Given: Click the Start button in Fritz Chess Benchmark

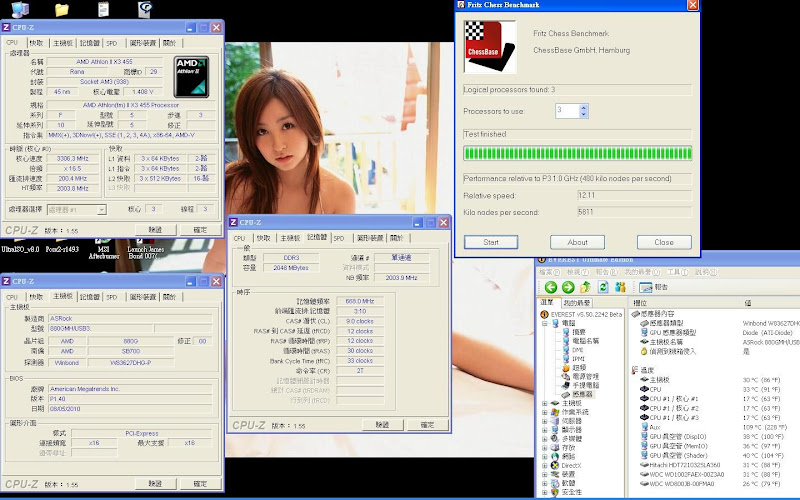Looking at the screenshot, I should point(492,242).
